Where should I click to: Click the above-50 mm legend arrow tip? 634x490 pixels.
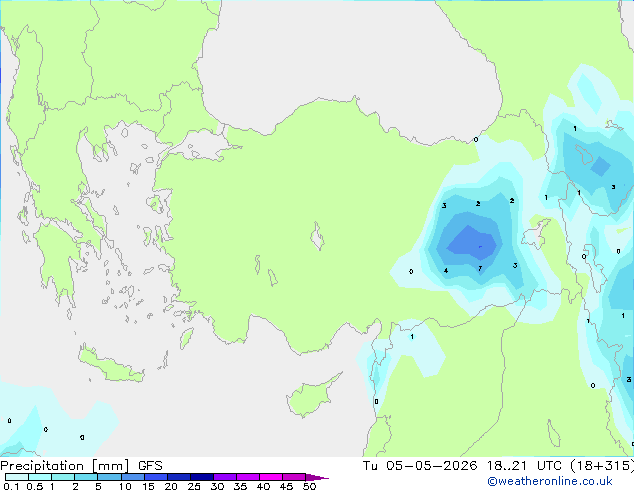[317, 477]
